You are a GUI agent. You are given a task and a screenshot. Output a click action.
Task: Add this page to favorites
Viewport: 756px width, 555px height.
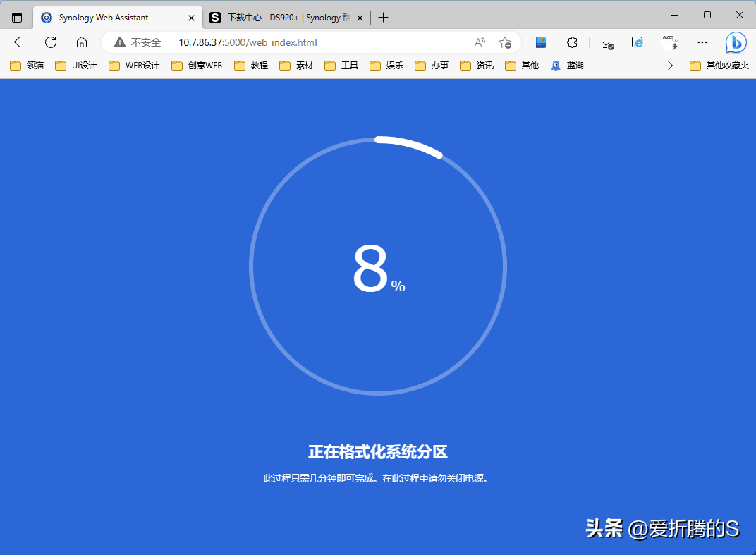tap(505, 42)
